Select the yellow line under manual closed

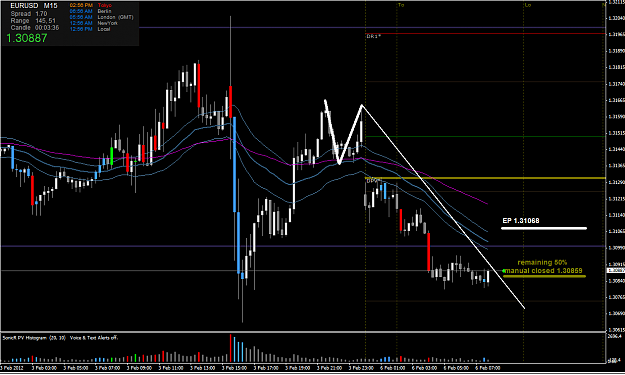coord(544,276)
